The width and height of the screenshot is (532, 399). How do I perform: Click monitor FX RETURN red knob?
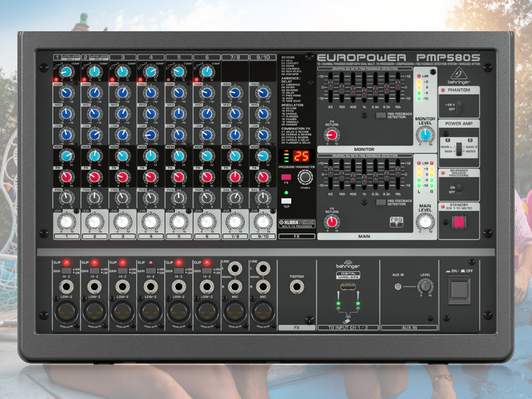[x=331, y=135]
